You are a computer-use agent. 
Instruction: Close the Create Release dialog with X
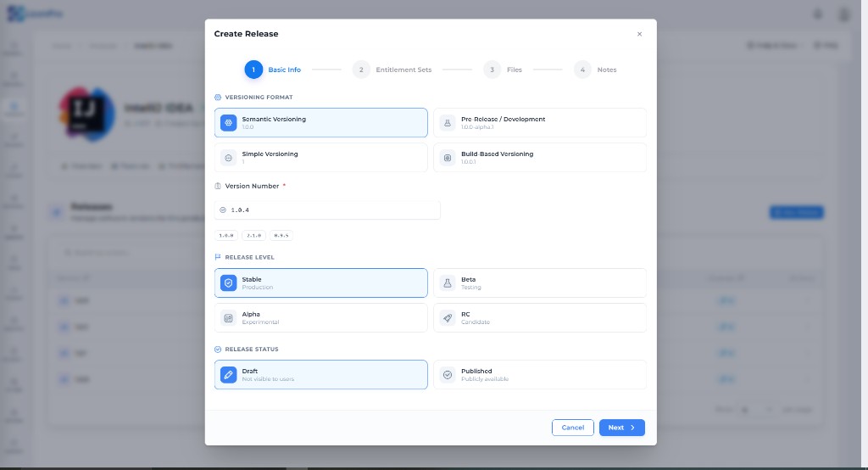click(639, 34)
